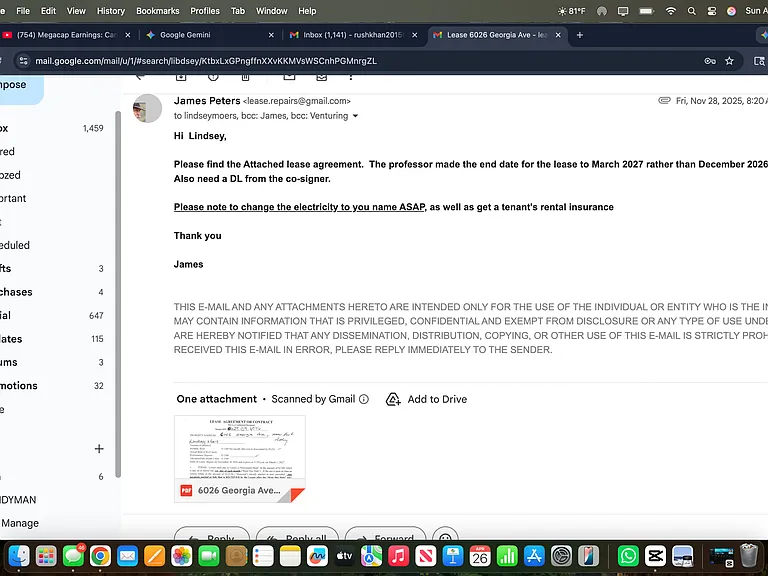
Task: Open the Trash in the Dock
Action: pos(748,556)
